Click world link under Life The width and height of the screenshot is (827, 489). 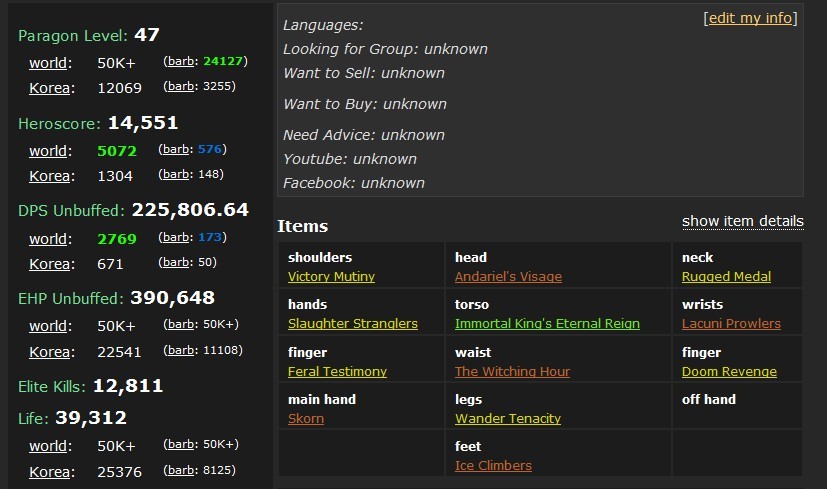coord(48,446)
